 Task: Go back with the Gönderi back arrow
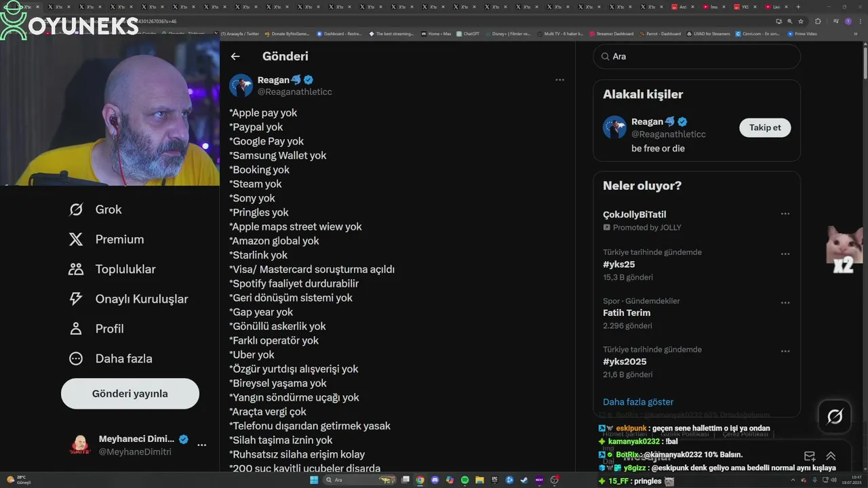click(235, 56)
